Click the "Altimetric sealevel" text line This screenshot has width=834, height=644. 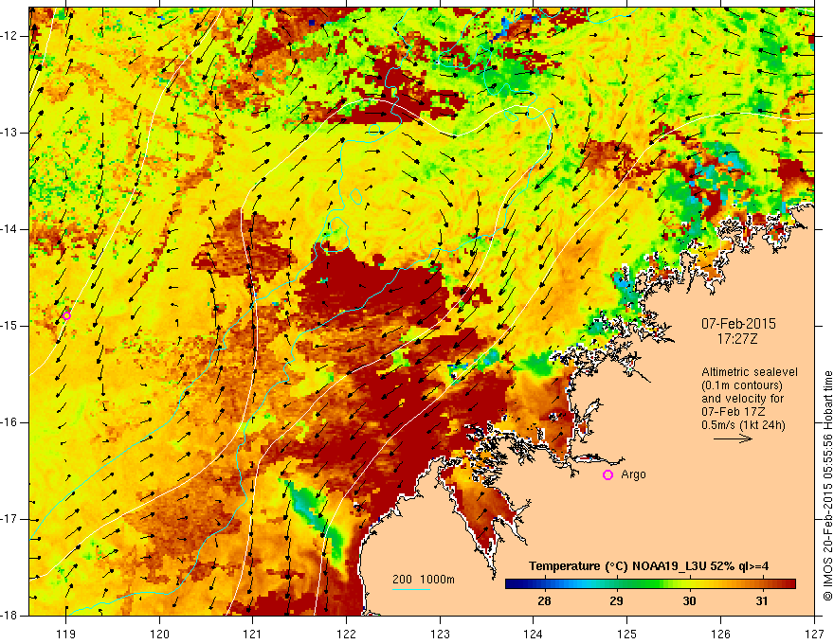(750, 372)
